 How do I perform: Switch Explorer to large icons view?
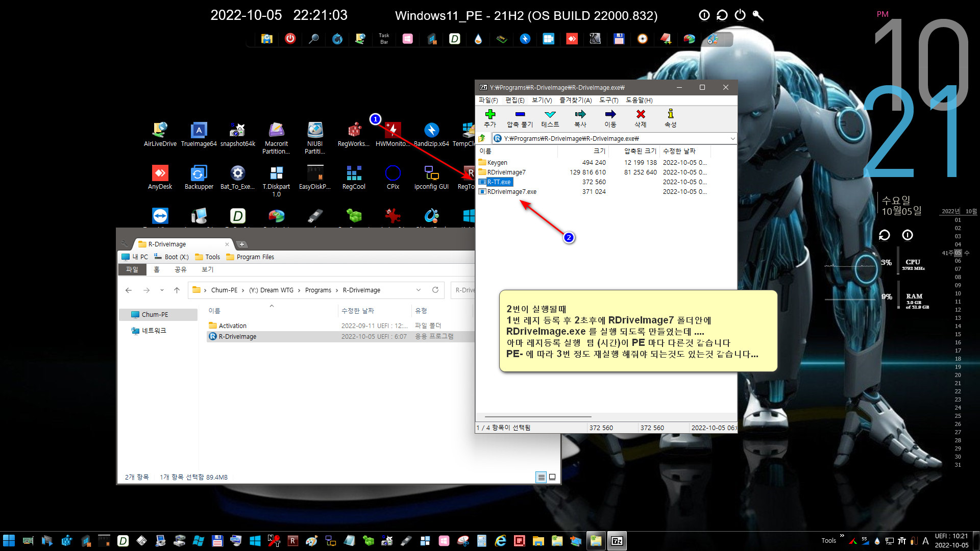click(x=552, y=477)
